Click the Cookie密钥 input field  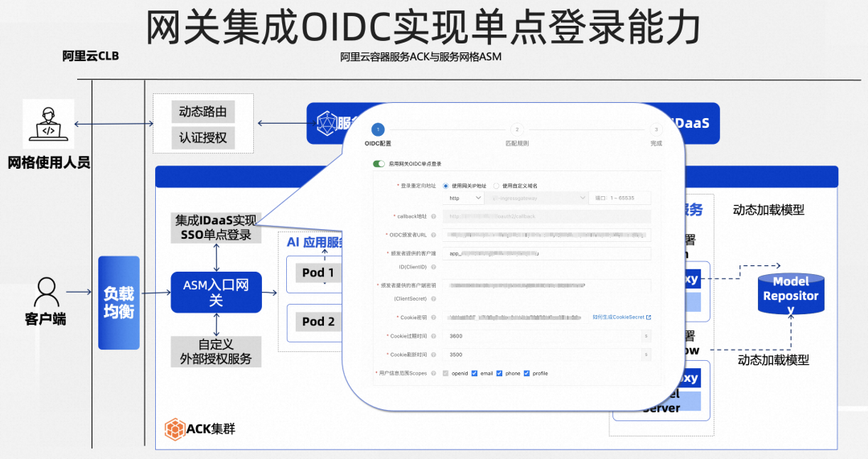515,318
